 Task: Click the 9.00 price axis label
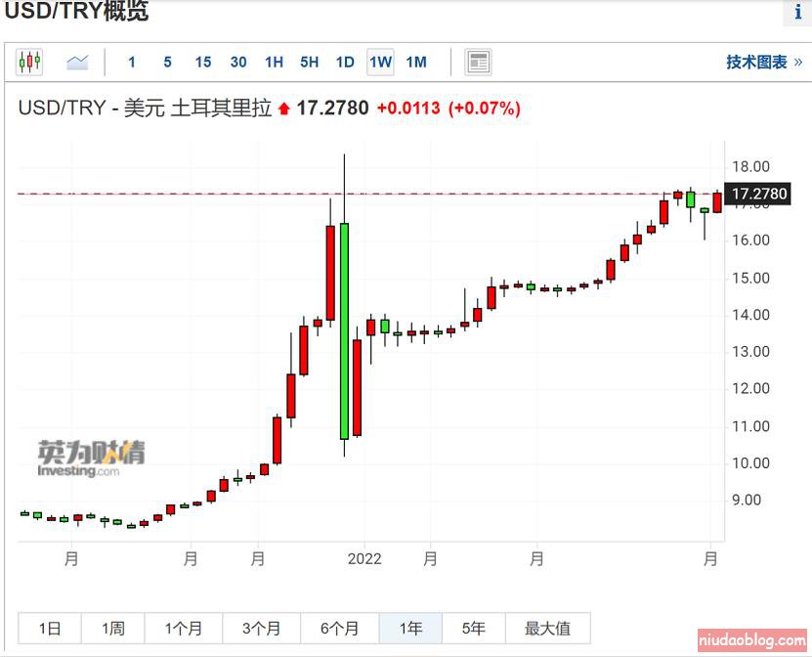(x=747, y=500)
